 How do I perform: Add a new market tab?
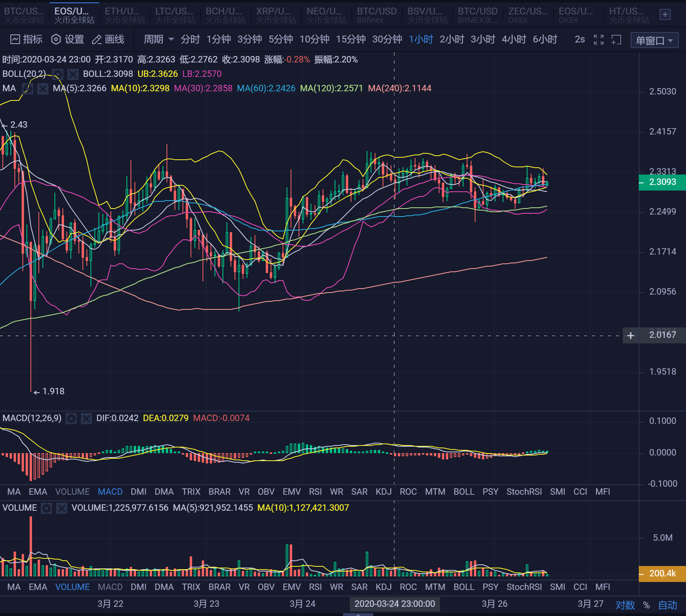pyautogui.click(x=665, y=15)
